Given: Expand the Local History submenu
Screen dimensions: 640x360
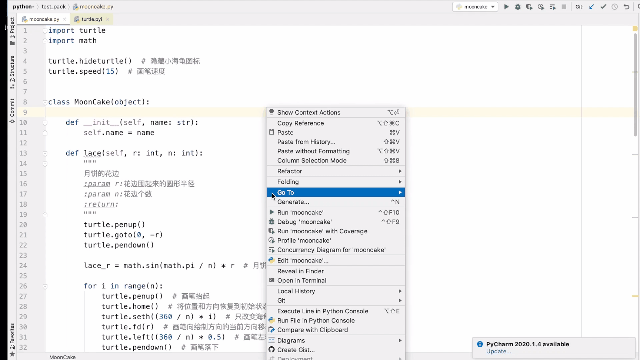Looking at the screenshot, I should 336,291.
